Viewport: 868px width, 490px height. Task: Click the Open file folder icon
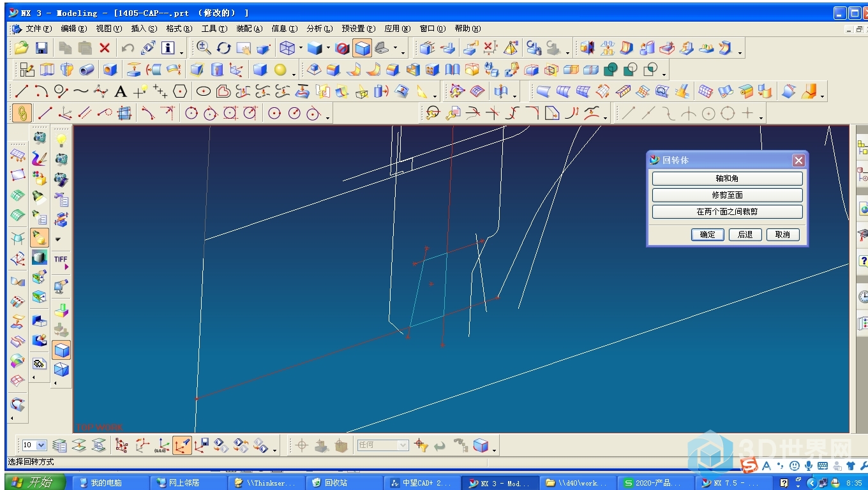22,48
